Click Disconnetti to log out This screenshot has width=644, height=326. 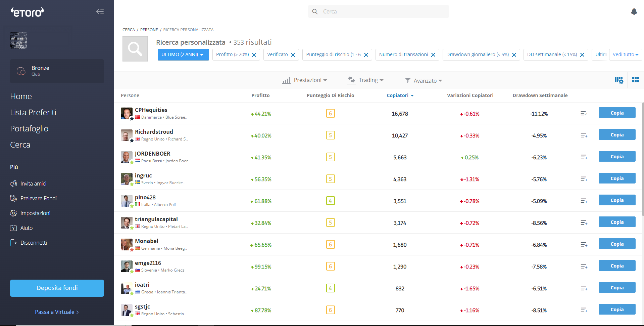tap(29, 243)
